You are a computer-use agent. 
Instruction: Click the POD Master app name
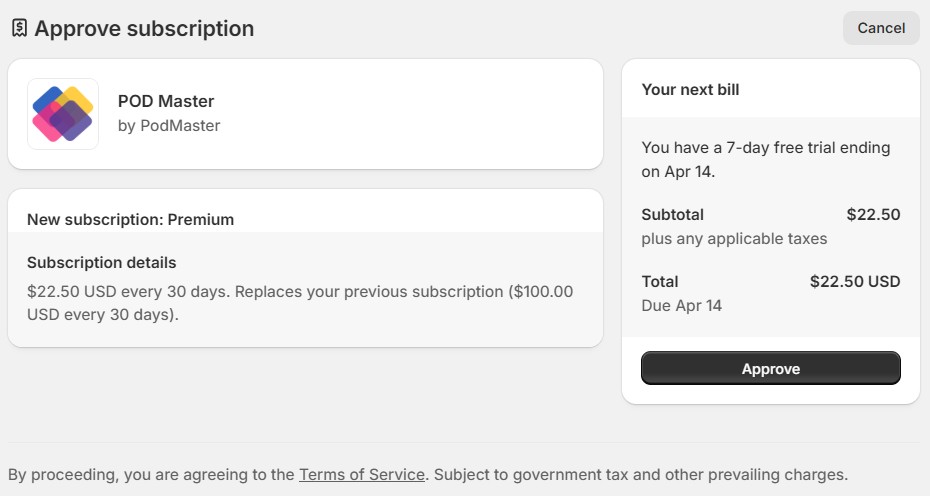[x=166, y=101]
